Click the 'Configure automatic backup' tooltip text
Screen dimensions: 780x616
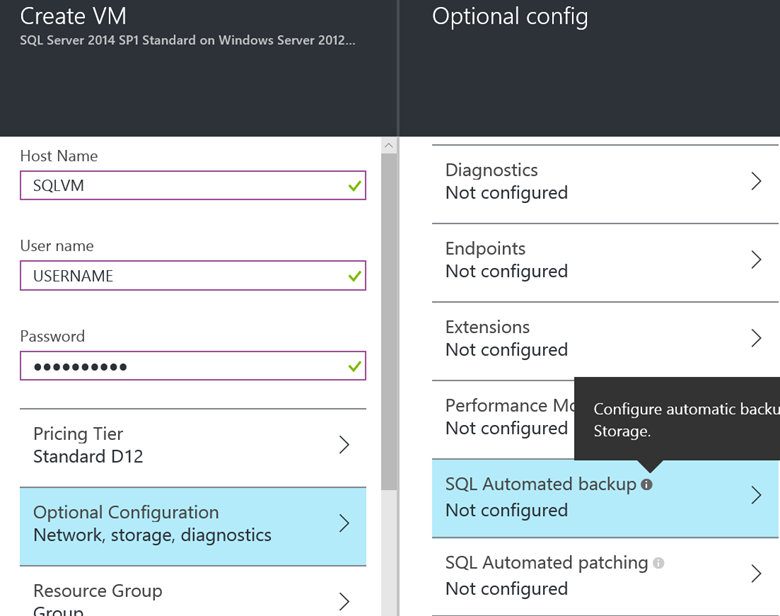[686, 419]
